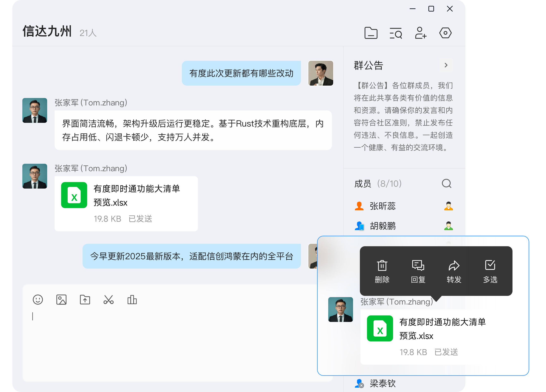
Task: Click 张家军's avatar on the Rust message
Action: tap(35, 110)
